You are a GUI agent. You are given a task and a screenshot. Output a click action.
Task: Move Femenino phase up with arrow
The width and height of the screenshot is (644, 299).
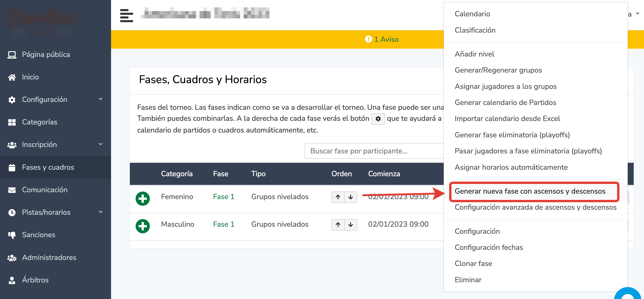338,197
